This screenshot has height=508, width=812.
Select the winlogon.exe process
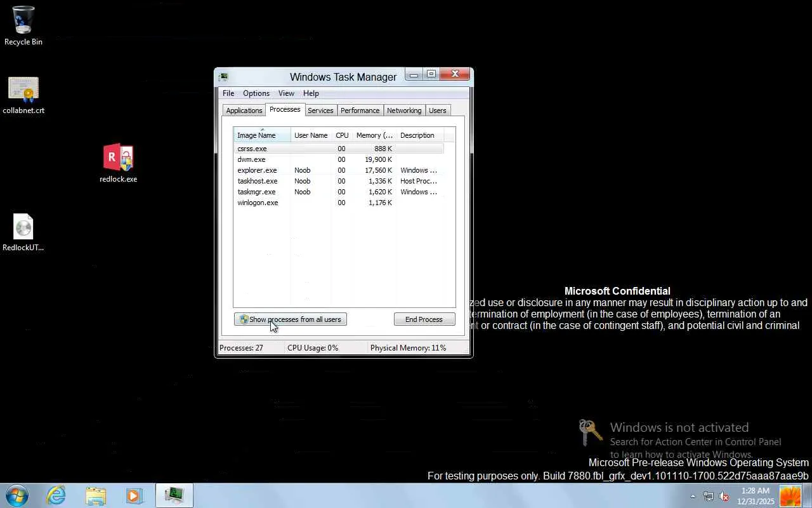click(x=339, y=203)
